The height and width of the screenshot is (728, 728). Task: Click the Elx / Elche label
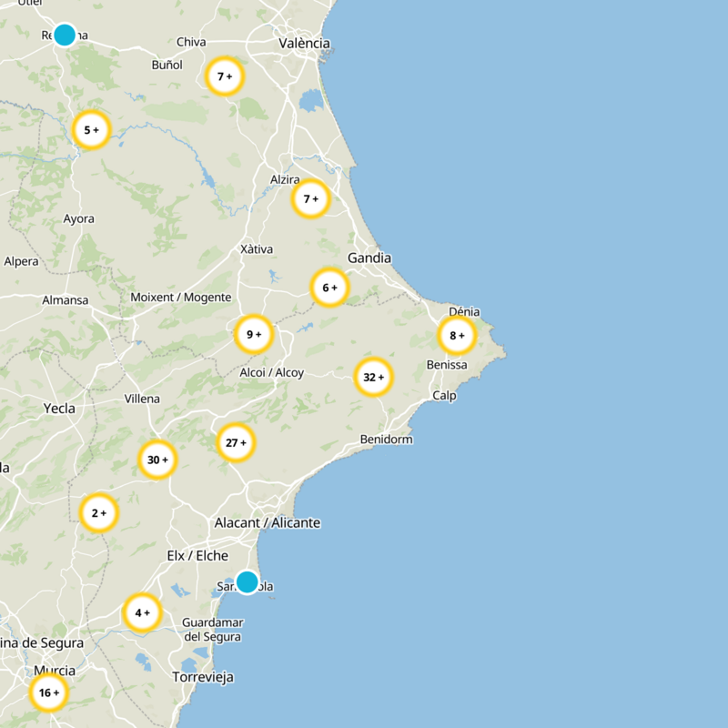[197, 555]
